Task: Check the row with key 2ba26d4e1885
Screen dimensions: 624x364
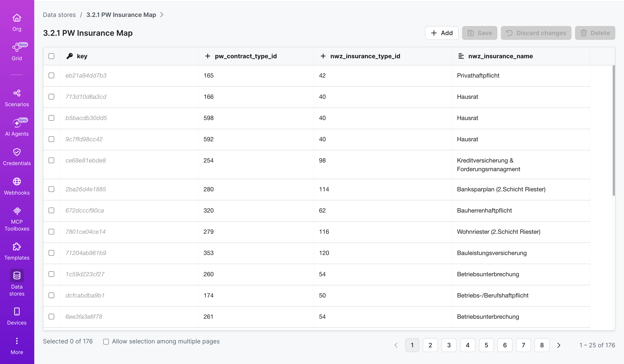Action: pos(52,189)
